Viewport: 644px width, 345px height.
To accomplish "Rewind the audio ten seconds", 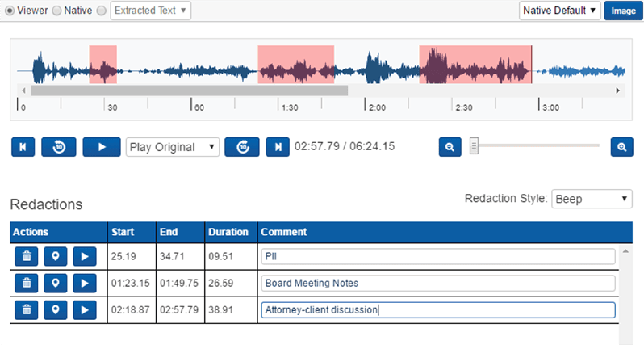I will [59, 147].
